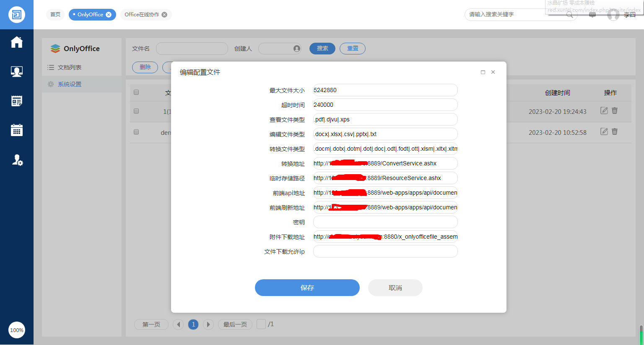644x345 pixels.
Task: Close the 编辑配置文件 dialog
Action: (493, 72)
